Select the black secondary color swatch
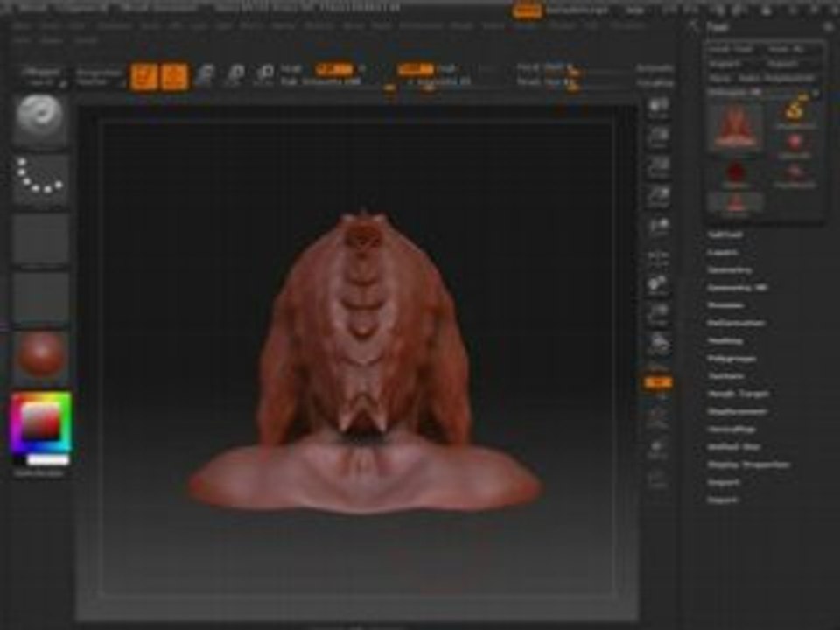 19,460
